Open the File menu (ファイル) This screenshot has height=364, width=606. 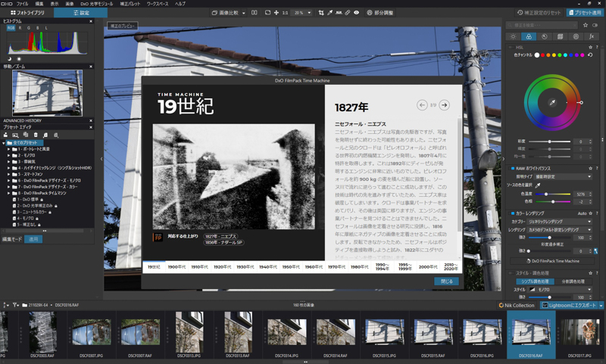(22, 4)
